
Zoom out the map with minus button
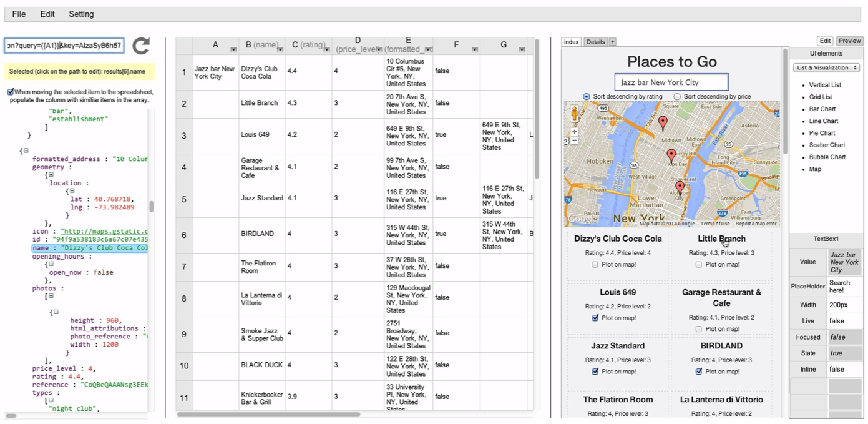[574, 141]
